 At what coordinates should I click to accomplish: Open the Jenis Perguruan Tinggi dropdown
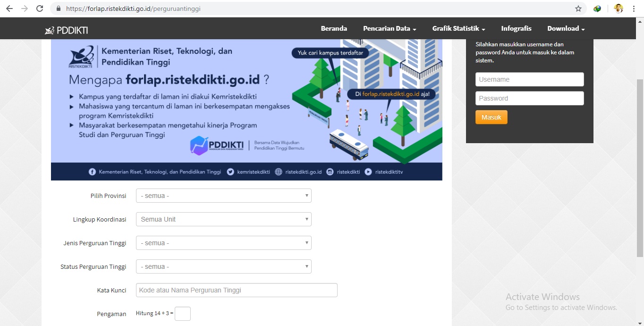[x=224, y=243]
